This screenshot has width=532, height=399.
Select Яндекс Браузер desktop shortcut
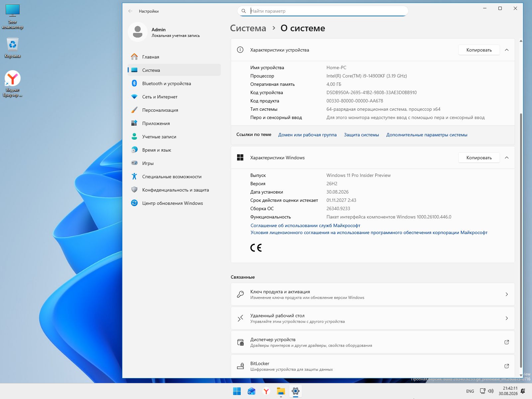(13, 83)
